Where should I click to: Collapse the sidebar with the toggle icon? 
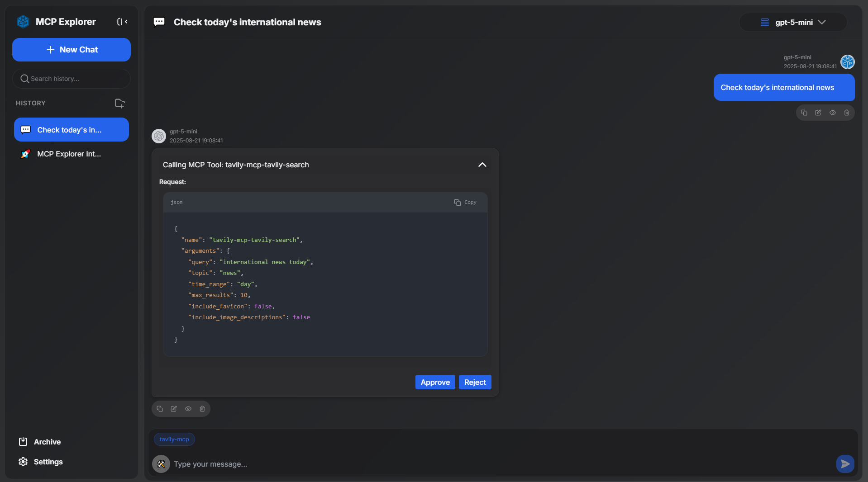pyautogui.click(x=122, y=22)
